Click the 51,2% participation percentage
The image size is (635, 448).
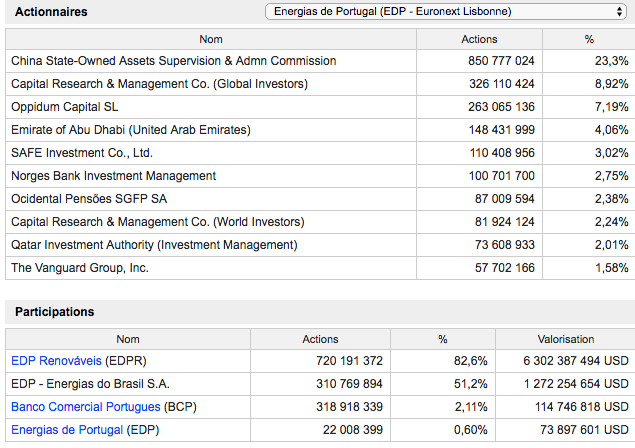tap(471, 384)
